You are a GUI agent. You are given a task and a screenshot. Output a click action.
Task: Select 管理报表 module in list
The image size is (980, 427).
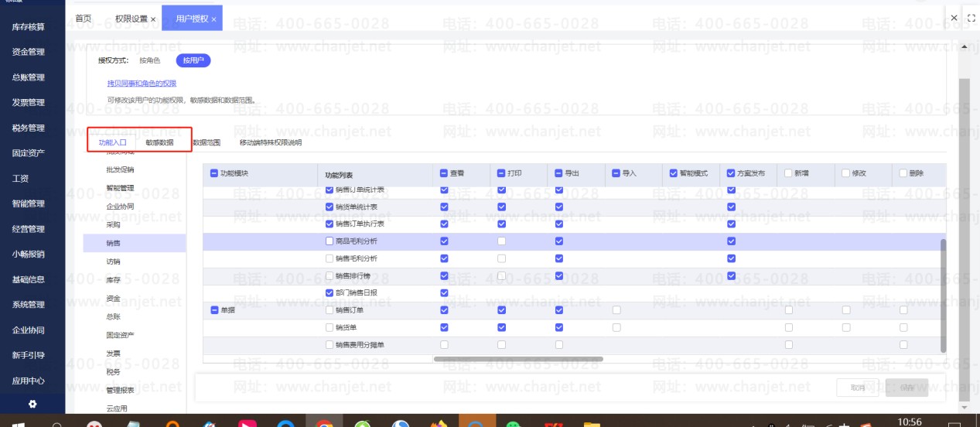[120, 390]
